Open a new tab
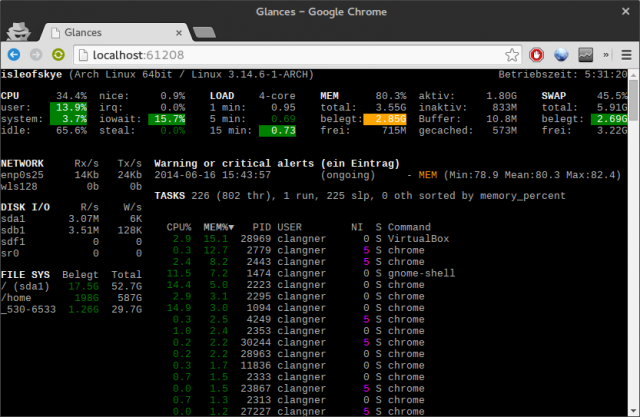The width and height of the screenshot is (640, 417). coord(203,33)
